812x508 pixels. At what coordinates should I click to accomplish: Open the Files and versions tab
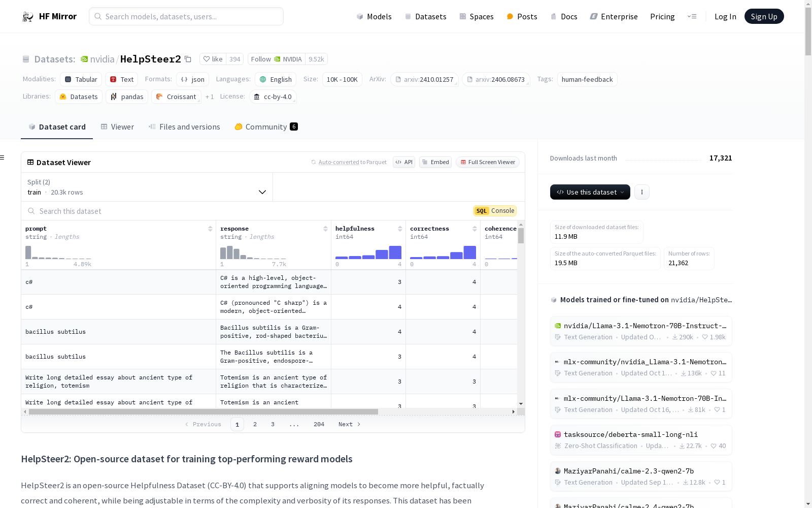point(184,127)
